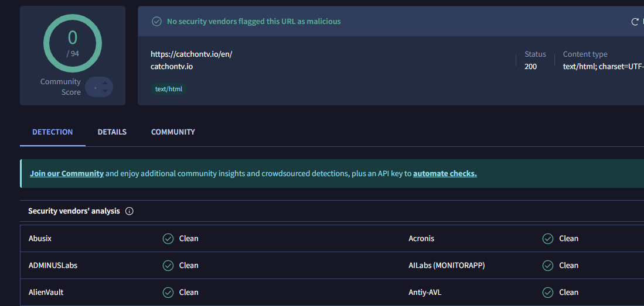The image size is (644, 306).
Task: Follow the Join our Community link
Action: click(67, 174)
